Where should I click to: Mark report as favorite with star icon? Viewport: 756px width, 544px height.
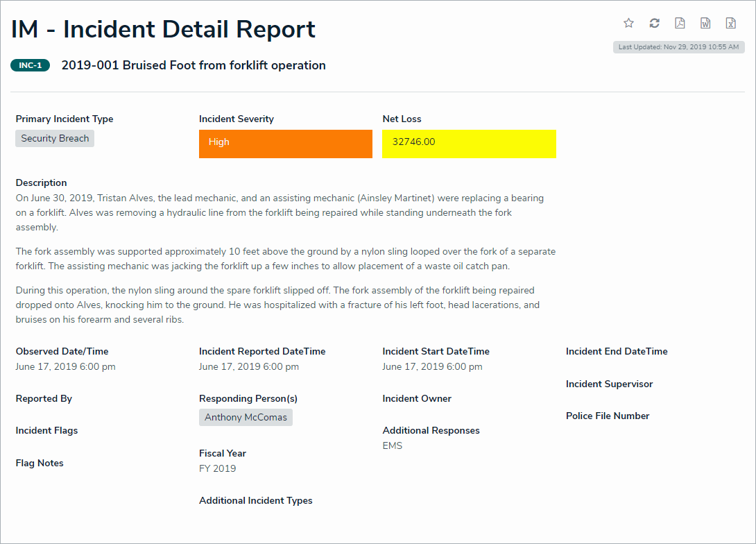(x=628, y=23)
